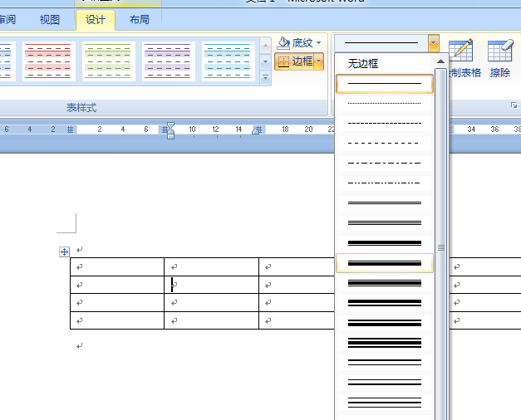The width and height of the screenshot is (521, 420).
Task: Select the purple dashed table style
Action: coord(168,61)
